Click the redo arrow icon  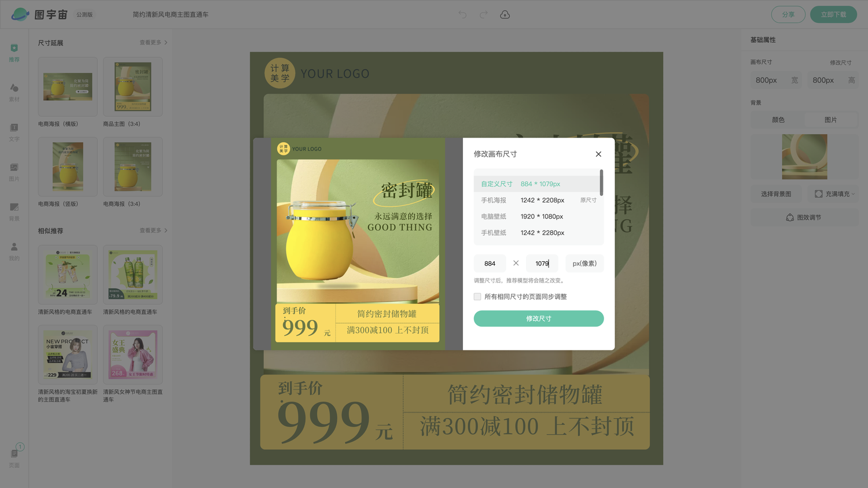(x=484, y=14)
